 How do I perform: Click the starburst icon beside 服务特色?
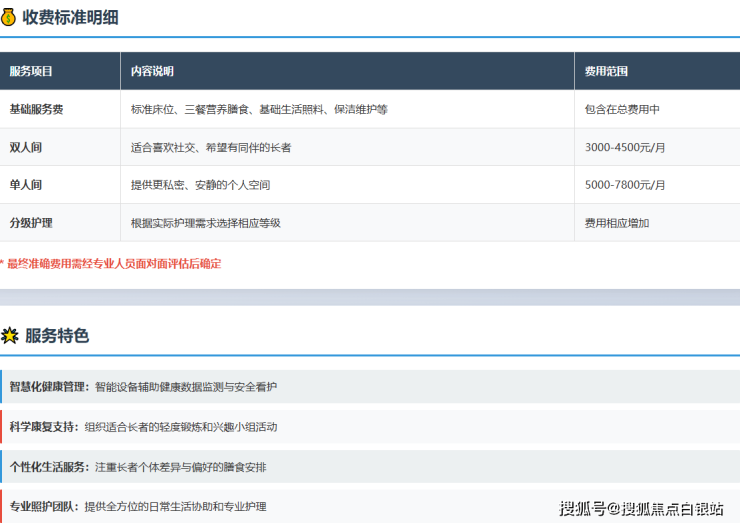point(10,336)
